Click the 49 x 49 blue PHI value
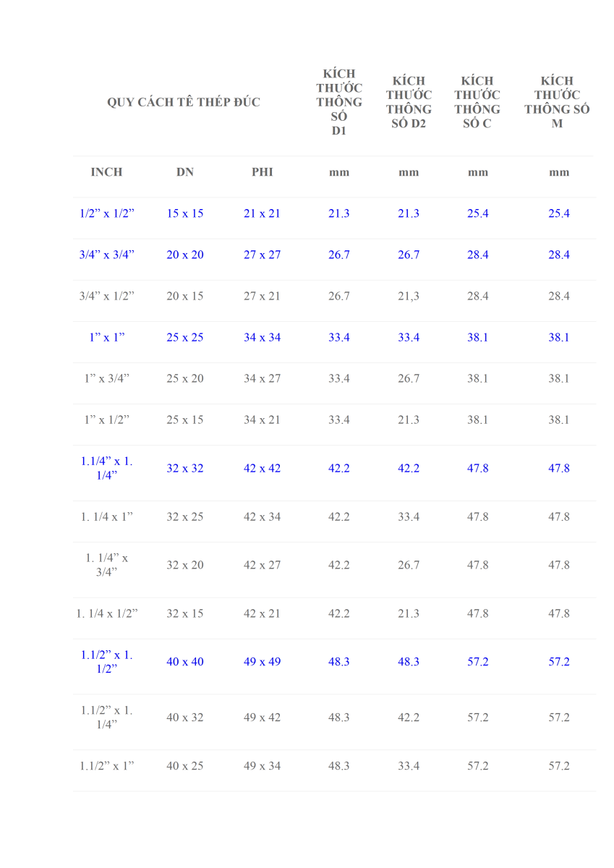This screenshot has width=614, height=868. coord(262,661)
